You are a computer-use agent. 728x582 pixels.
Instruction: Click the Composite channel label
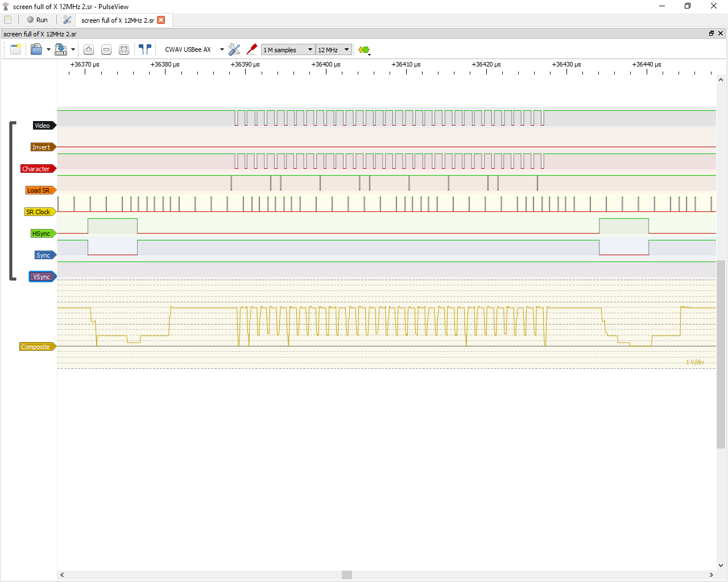click(37, 346)
